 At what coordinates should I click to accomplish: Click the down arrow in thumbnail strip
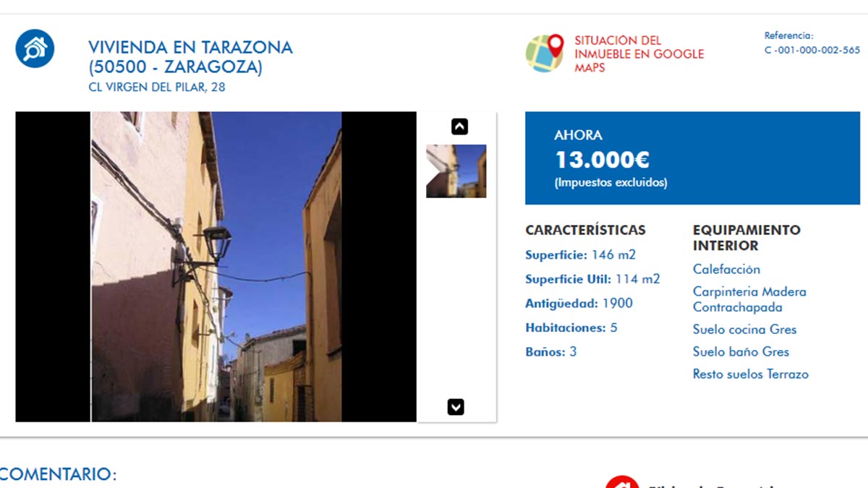point(456,407)
